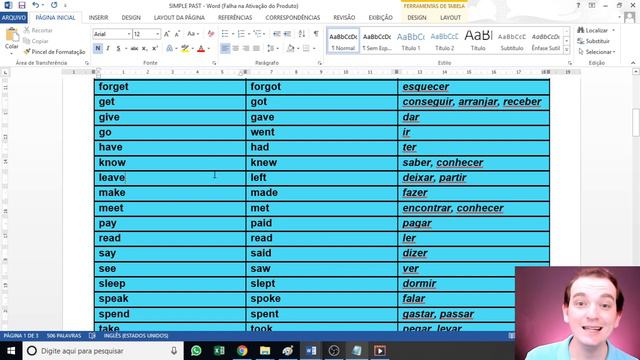Click the Recortar scissors button
640x360 pixels.
[x=38, y=30]
